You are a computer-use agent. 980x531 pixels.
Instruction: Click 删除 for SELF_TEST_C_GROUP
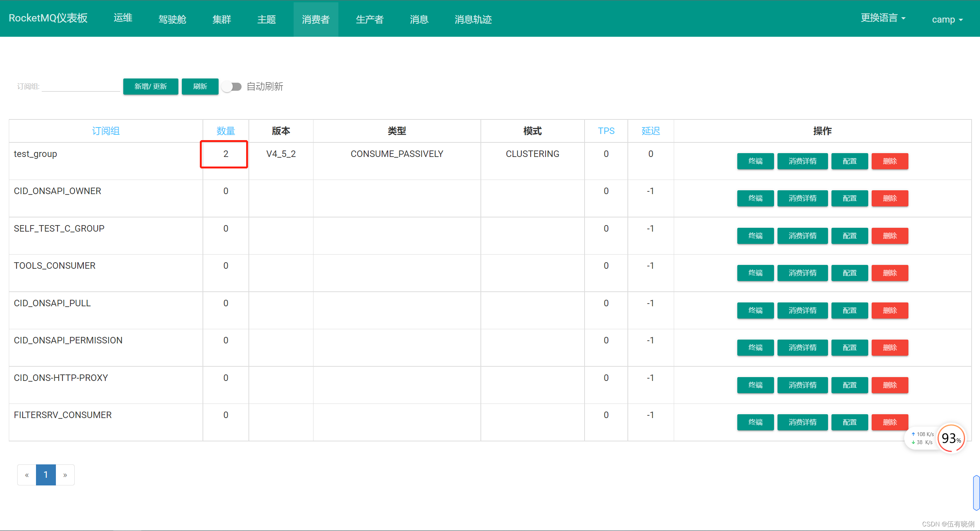pos(890,236)
